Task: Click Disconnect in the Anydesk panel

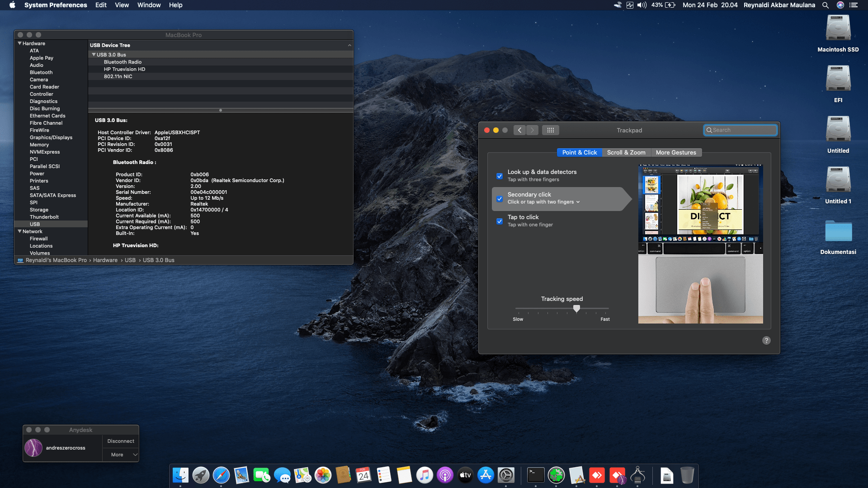Action: coord(121,441)
